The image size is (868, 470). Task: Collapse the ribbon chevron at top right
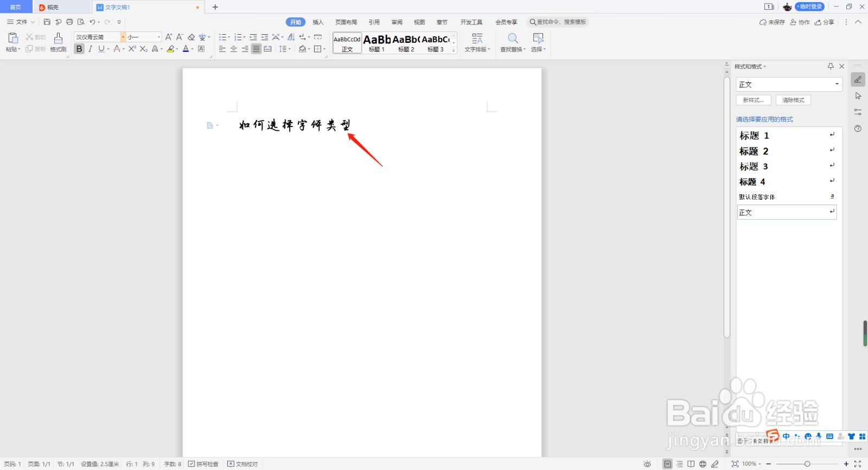pyautogui.click(x=858, y=22)
